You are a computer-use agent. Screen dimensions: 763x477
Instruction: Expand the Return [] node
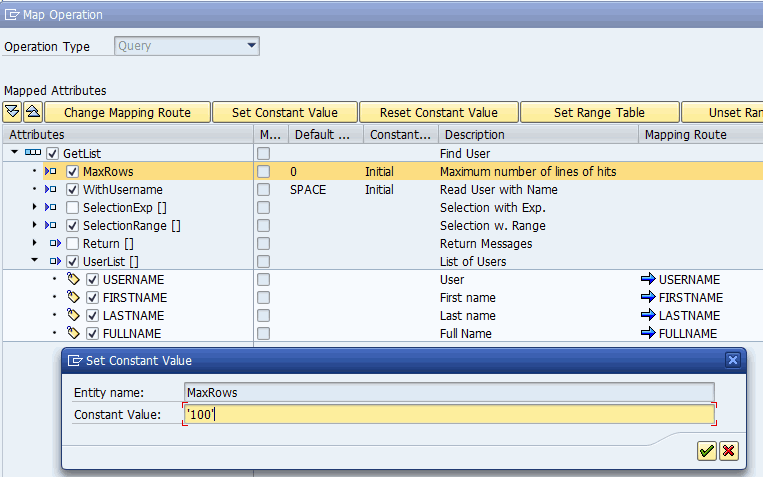coord(34,242)
